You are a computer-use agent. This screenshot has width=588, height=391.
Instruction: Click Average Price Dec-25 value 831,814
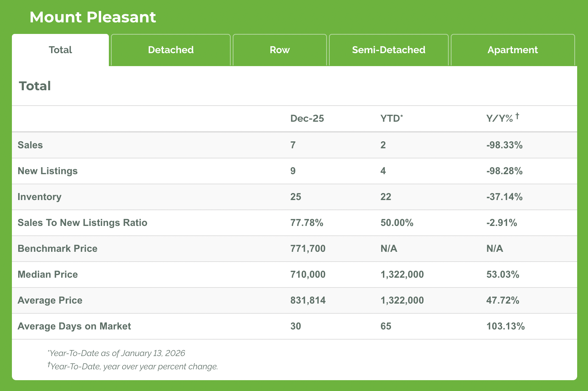tap(308, 300)
